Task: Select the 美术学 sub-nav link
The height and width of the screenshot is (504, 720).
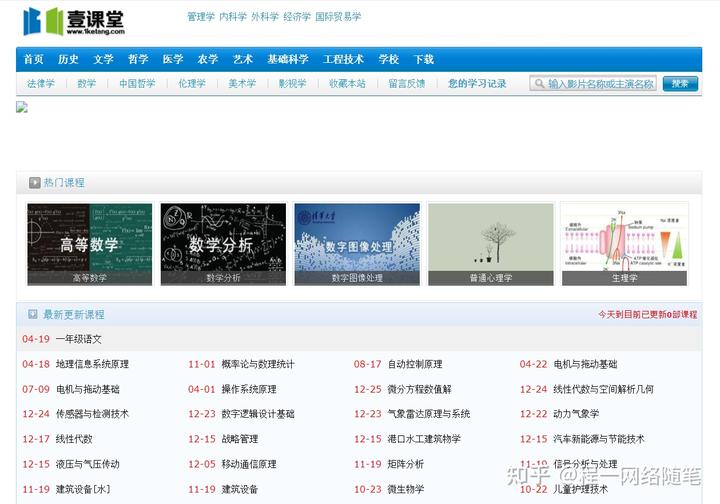Action: tap(242, 84)
